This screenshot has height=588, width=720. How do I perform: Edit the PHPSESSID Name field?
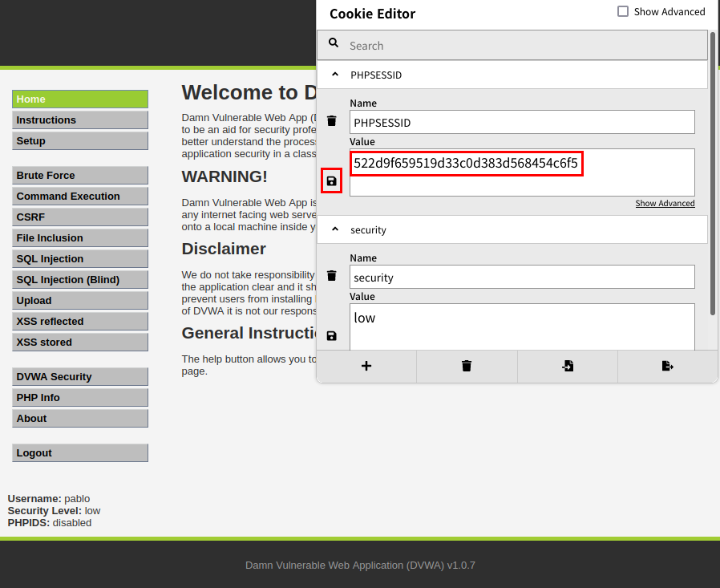pyautogui.click(x=522, y=122)
